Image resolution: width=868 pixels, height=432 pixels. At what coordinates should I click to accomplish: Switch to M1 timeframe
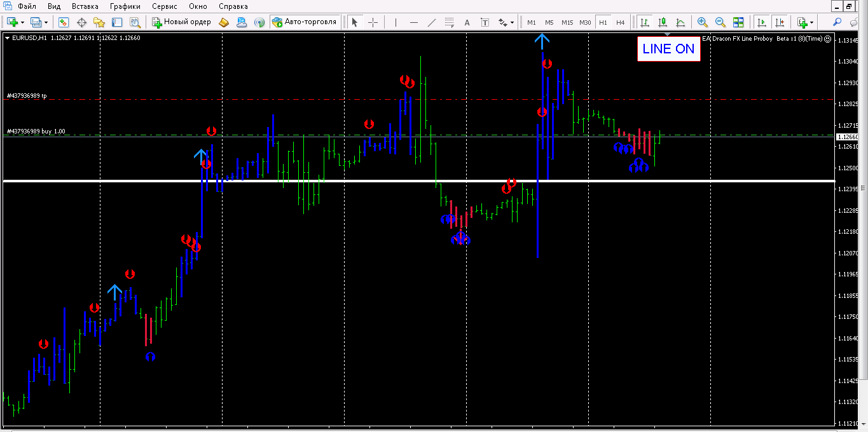[x=532, y=22]
